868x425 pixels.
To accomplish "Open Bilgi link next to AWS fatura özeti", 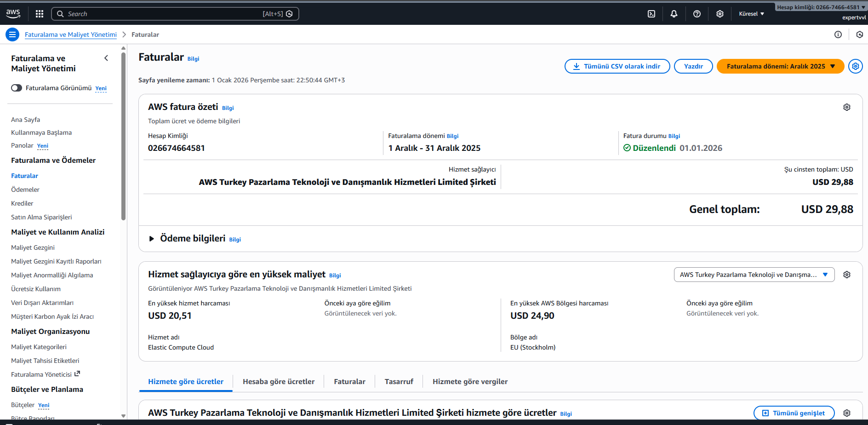I will [228, 108].
